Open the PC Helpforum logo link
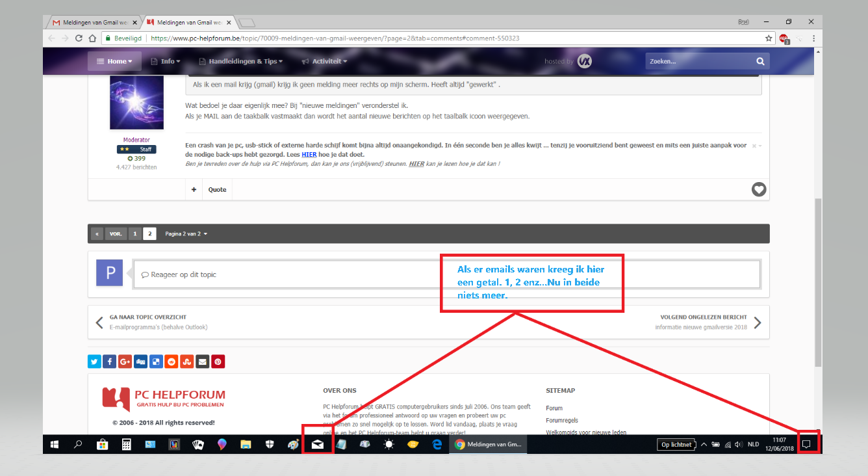 163,399
